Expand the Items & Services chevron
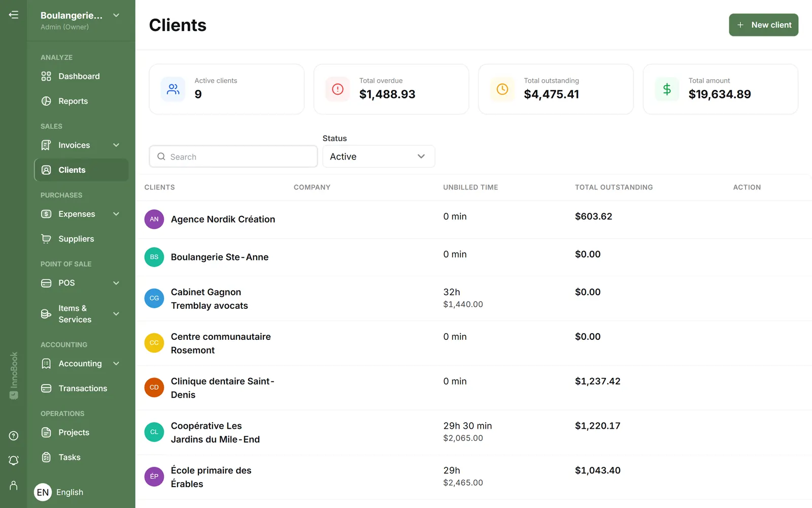Screen dimensions: 812x508 (x=116, y=314)
